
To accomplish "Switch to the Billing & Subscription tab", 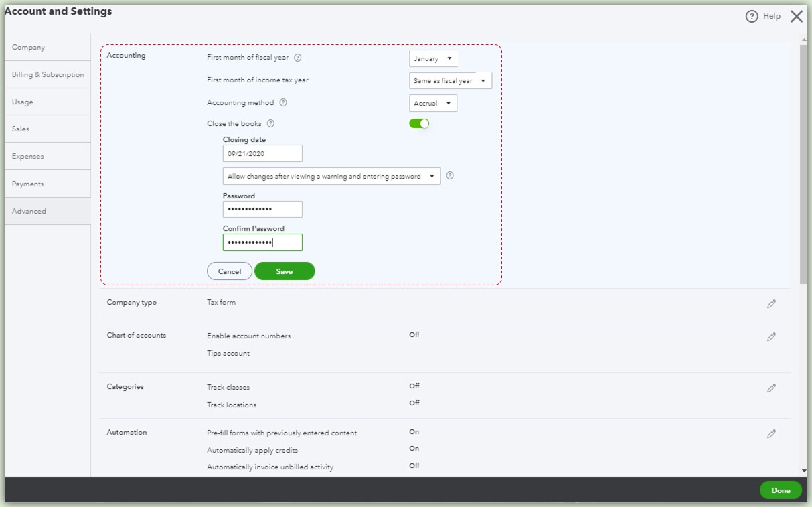I will 48,75.
